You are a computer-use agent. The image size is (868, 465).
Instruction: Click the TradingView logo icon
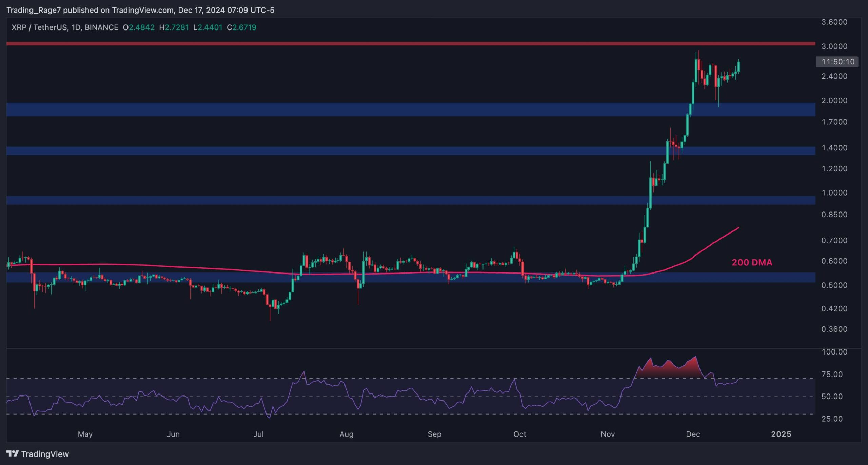tap(13, 453)
